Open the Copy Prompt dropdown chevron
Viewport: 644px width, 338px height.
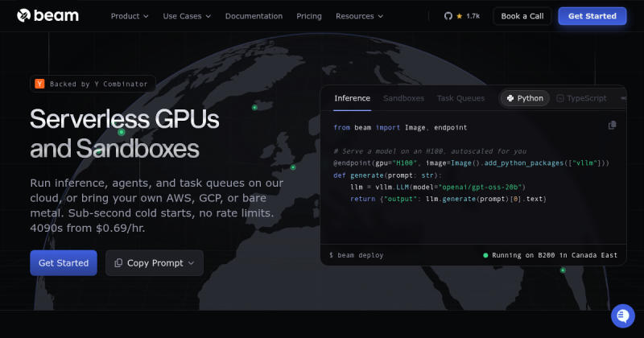point(191,263)
